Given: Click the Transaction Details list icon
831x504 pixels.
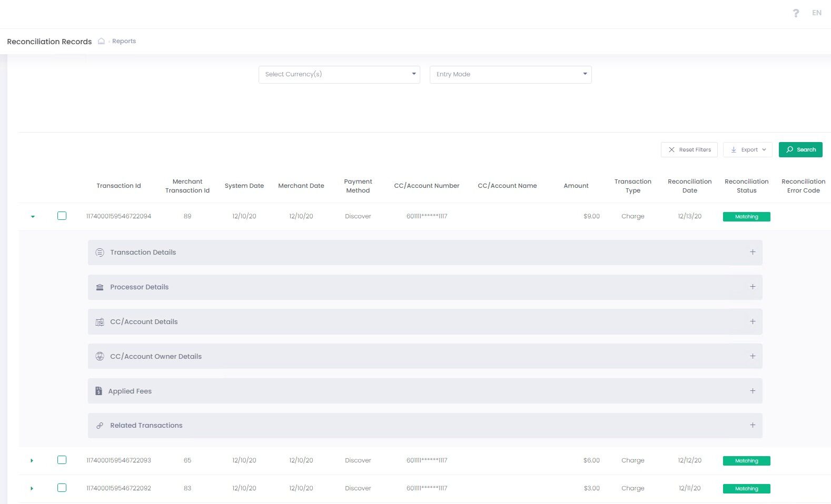Looking at the screenshot, I should click(x=100, y=253).
